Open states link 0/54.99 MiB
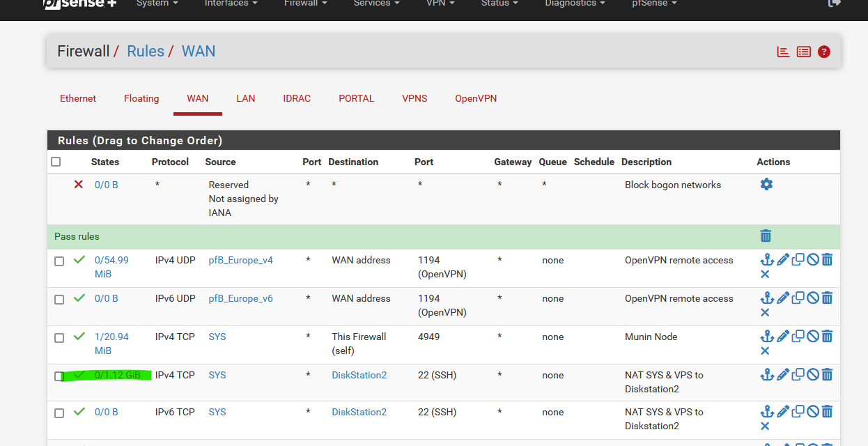This screenshot has height=446, width=868. tap(111, 267)
